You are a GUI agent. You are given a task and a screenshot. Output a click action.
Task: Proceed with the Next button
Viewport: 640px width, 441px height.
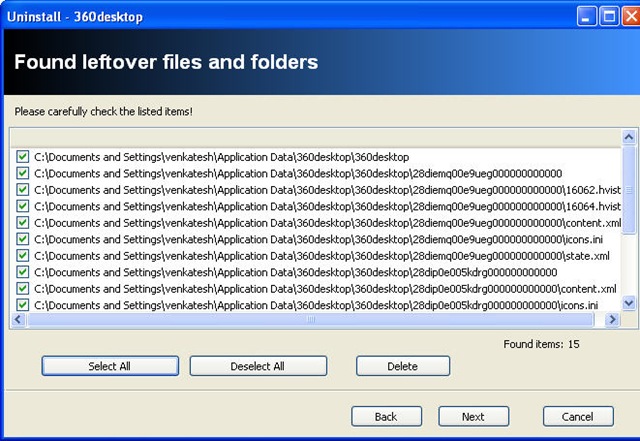[473, 416]
